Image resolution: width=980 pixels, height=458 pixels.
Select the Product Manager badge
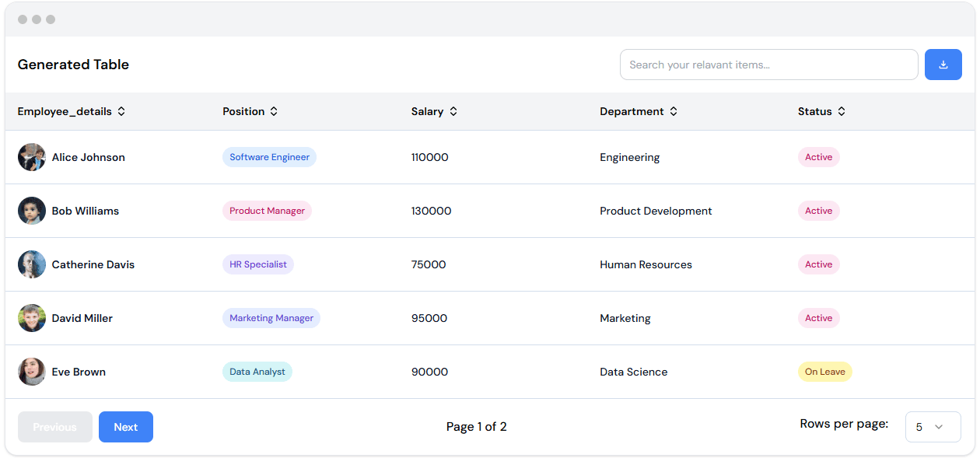pos(267,211)
